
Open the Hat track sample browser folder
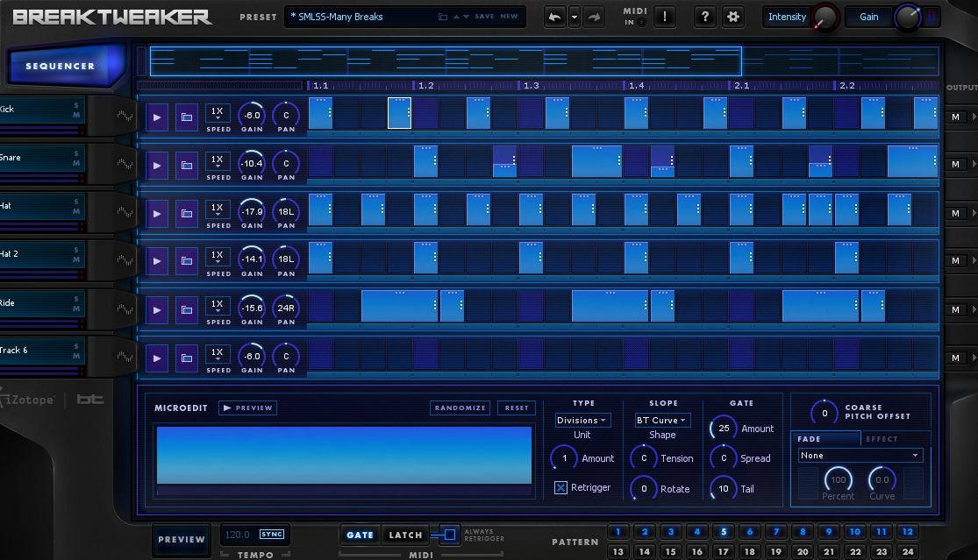click(x=187, y=213)
